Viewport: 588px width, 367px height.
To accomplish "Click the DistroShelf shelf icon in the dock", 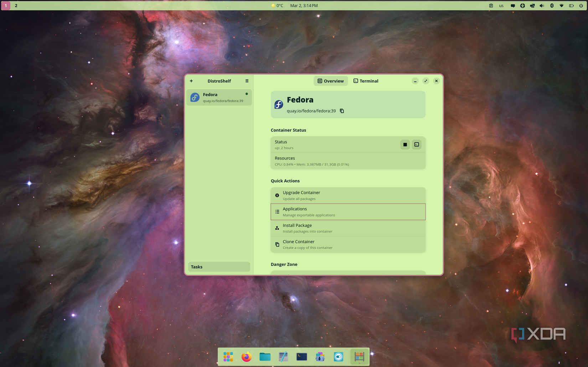I will (359, 357).
